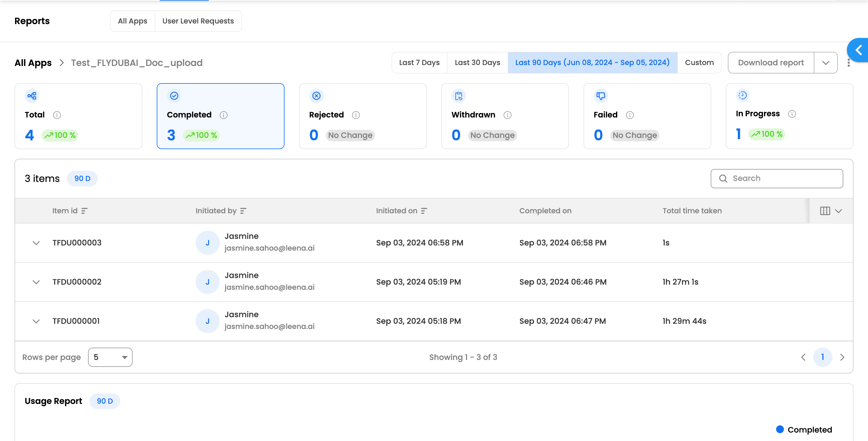Go back to All Apps breadcrumb
The image size is (868, 441).
pos(33,63)
